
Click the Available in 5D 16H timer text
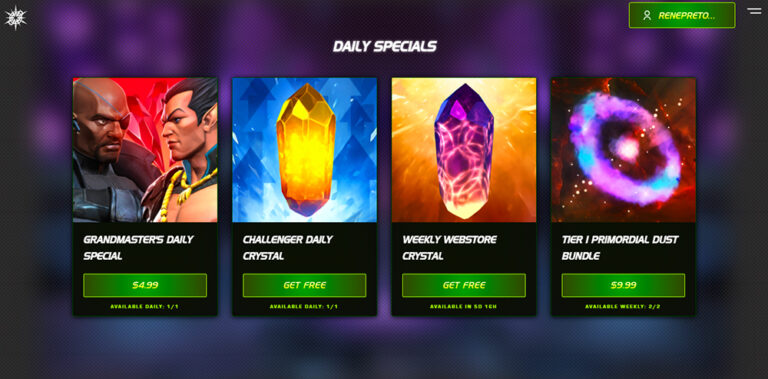pyautogui.click(x=464, y=307)
